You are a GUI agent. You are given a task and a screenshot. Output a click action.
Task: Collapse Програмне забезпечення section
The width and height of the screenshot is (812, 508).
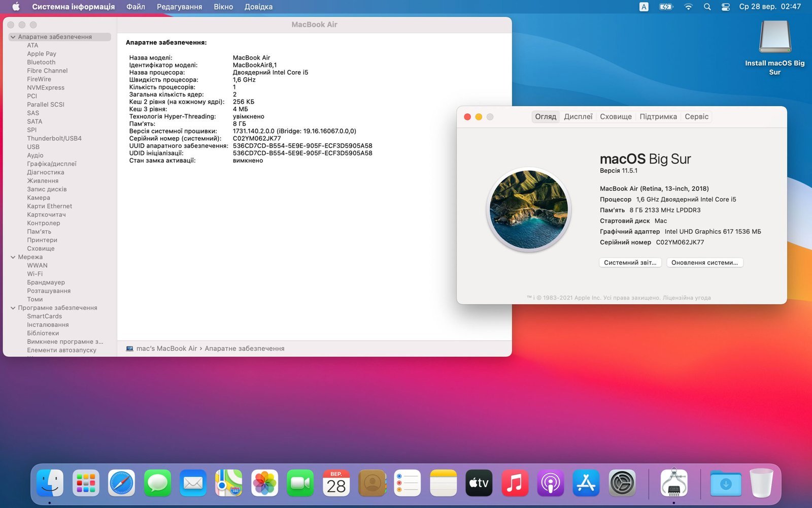(x=13, y=308)
